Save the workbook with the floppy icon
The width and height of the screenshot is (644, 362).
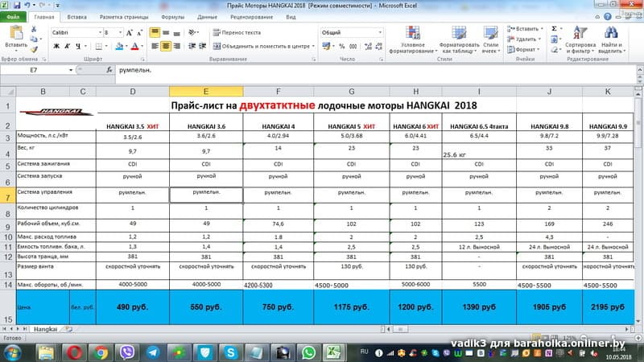(17, 6)
